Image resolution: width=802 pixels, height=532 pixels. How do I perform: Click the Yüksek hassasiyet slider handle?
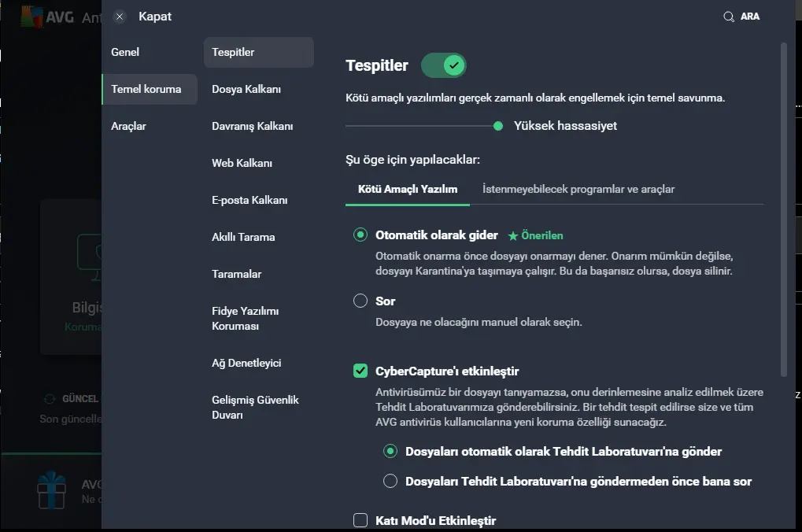pos(497,126)
